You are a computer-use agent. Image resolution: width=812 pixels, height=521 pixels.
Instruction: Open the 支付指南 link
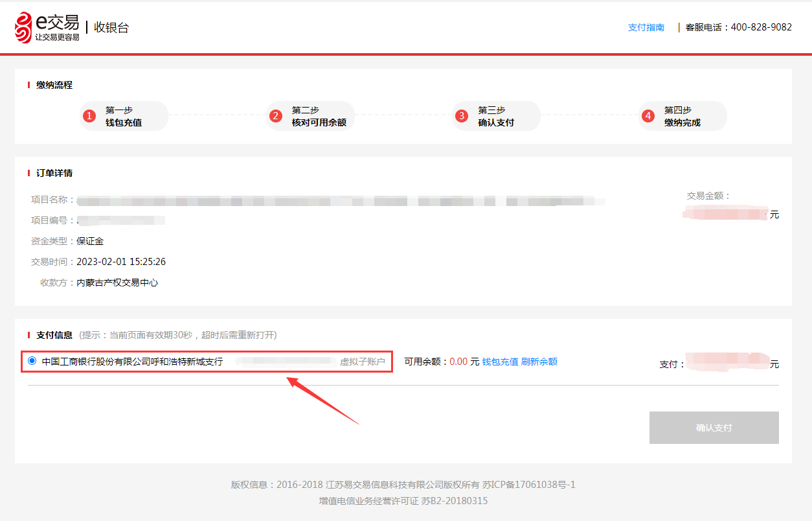coord(646,27)
